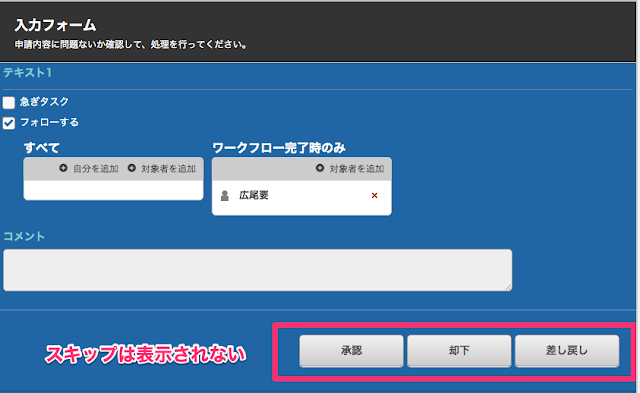This screenshot has width=640, height=393.
Task: Click plus icon in ワークフロー完了時のみ box
Action: coord(320,168)
